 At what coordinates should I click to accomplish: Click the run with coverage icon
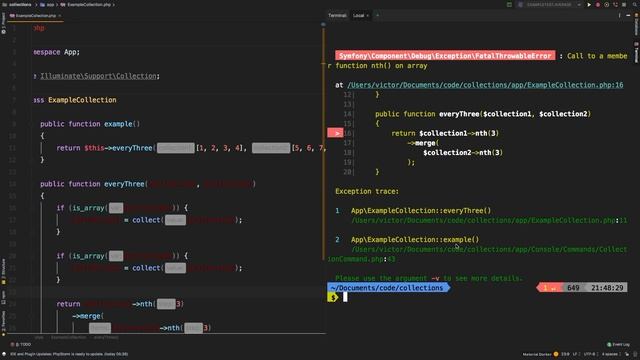[x=607, y=4]
